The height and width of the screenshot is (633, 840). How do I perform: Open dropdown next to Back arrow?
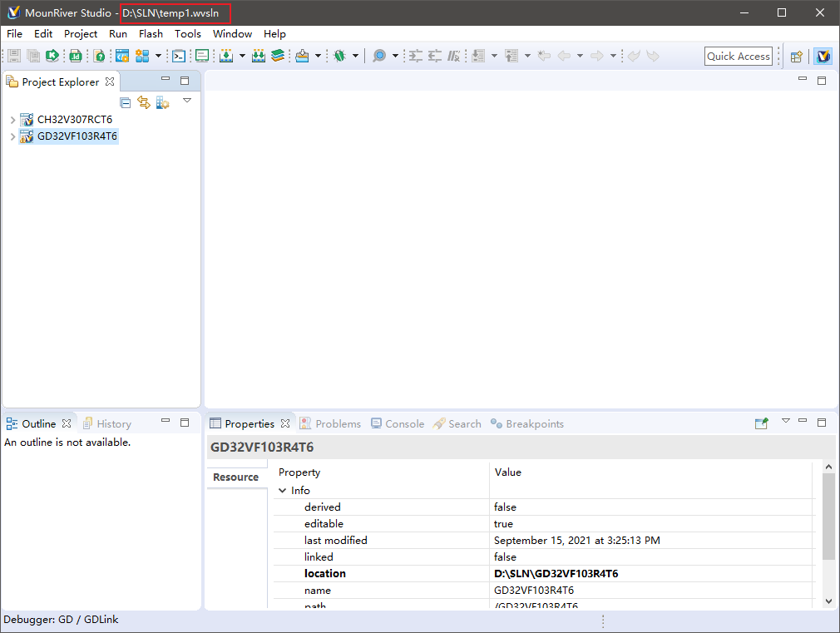pyautogui.click(x=580, y=56)
